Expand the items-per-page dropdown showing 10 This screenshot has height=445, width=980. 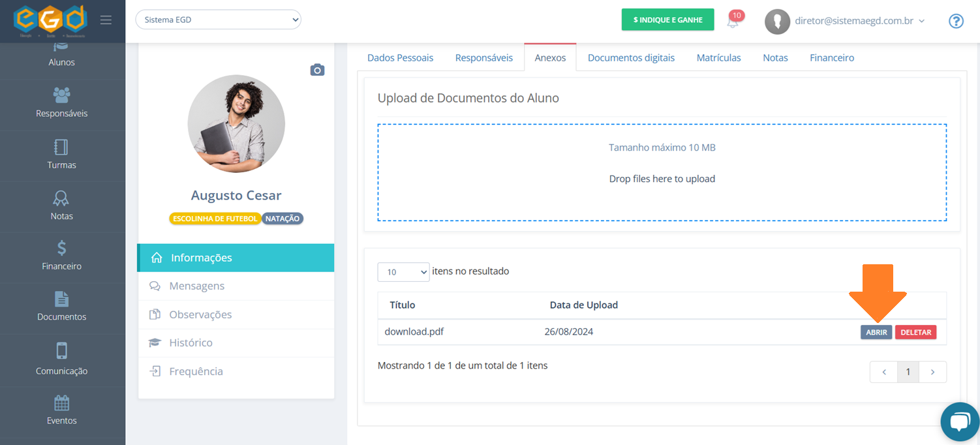[x=403, y=272]
